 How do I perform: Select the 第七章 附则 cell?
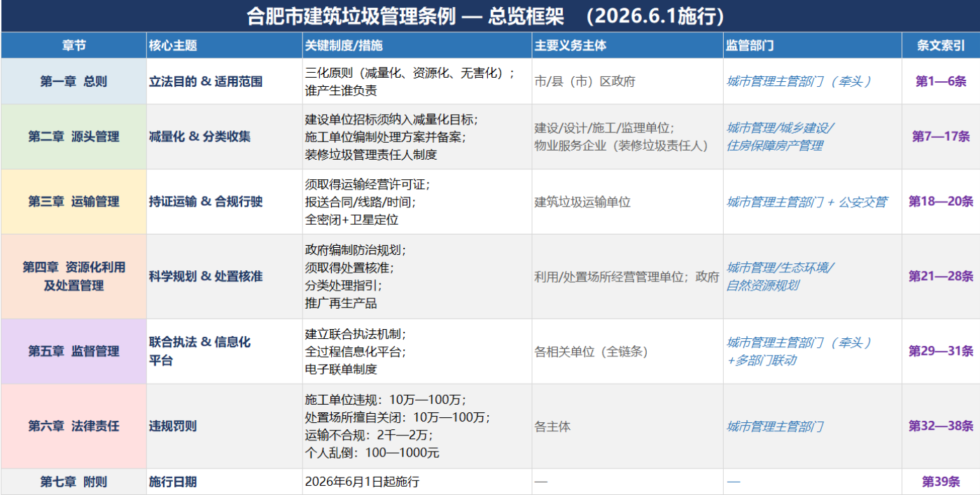[x=73, y=482]
